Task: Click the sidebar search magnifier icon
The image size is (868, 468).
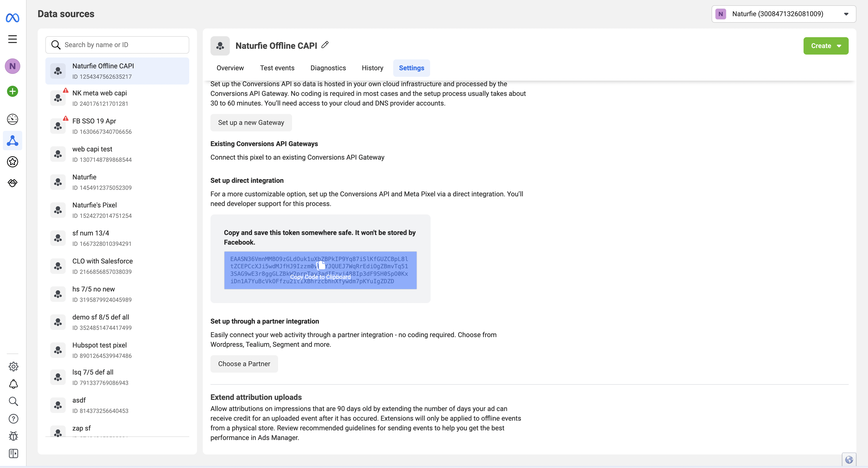Action: pyautogui.click(x=13, y=401)
